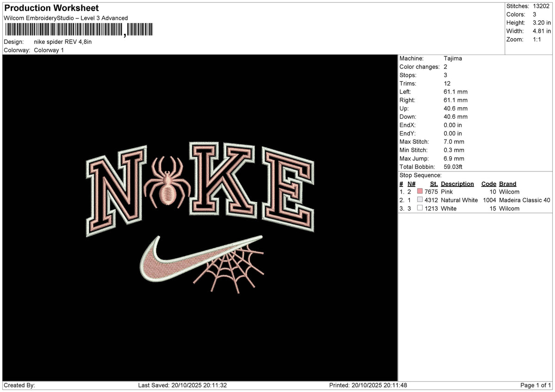
Task: Click the swoosh logo in the design preview
Action: tap(200, 259)
